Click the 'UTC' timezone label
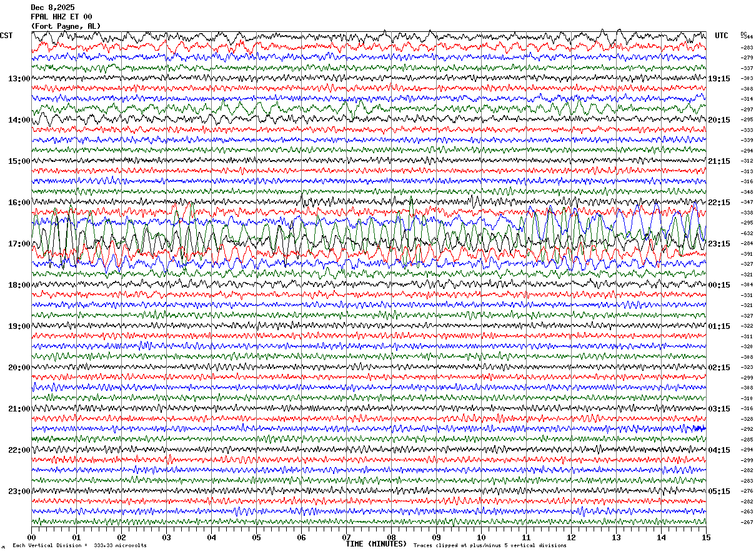 pyautogui.click(x=722, y=36)
